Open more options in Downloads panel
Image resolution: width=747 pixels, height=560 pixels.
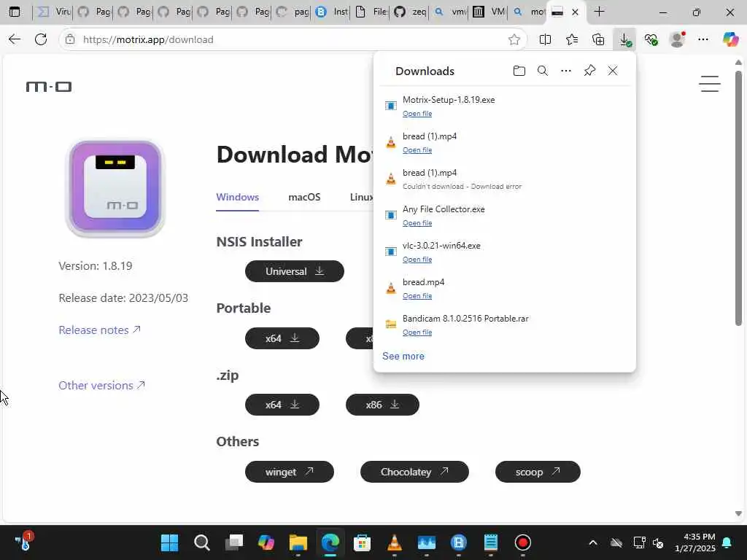pos(565,71)
